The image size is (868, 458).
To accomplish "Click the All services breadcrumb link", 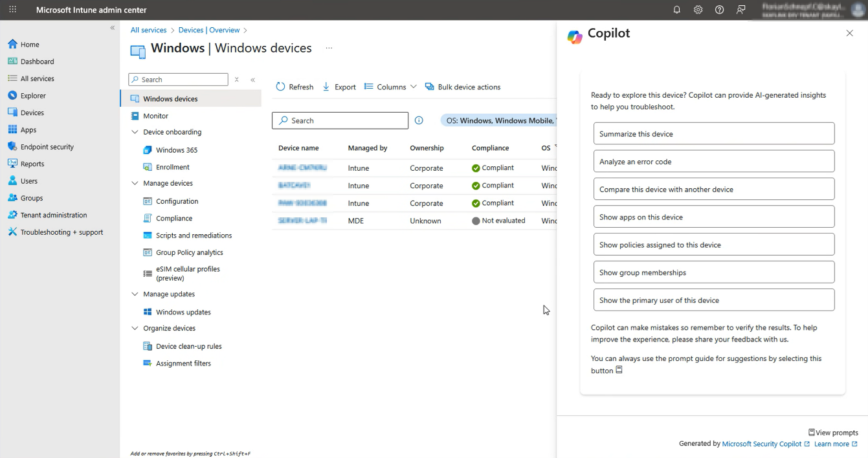I will point(148,30).
